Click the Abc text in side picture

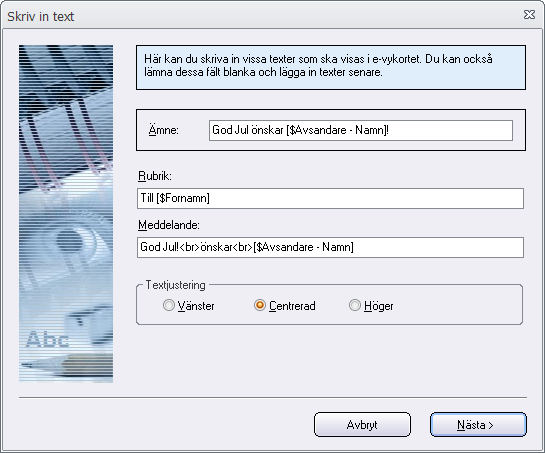pos(48,339)
